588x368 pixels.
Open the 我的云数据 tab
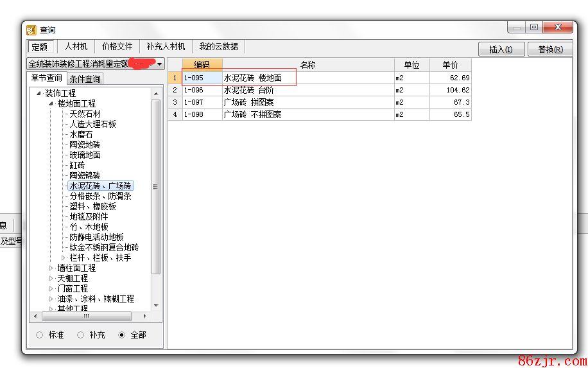(x=218, y=47)
